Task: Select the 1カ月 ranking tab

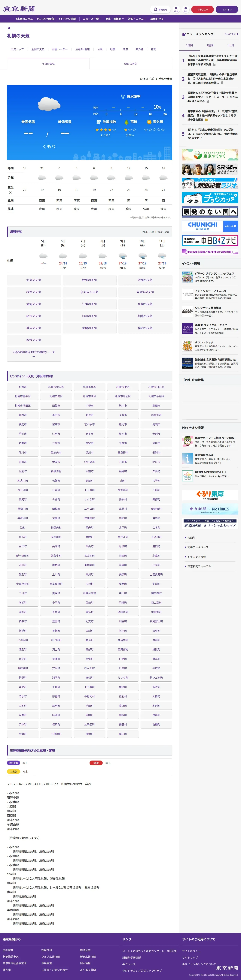Action: [231, 45]
